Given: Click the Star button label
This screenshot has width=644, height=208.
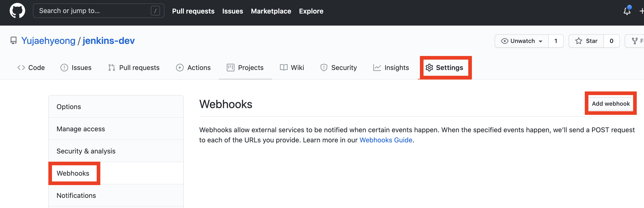Looking at the screenshot, I should tap(592, 41).
